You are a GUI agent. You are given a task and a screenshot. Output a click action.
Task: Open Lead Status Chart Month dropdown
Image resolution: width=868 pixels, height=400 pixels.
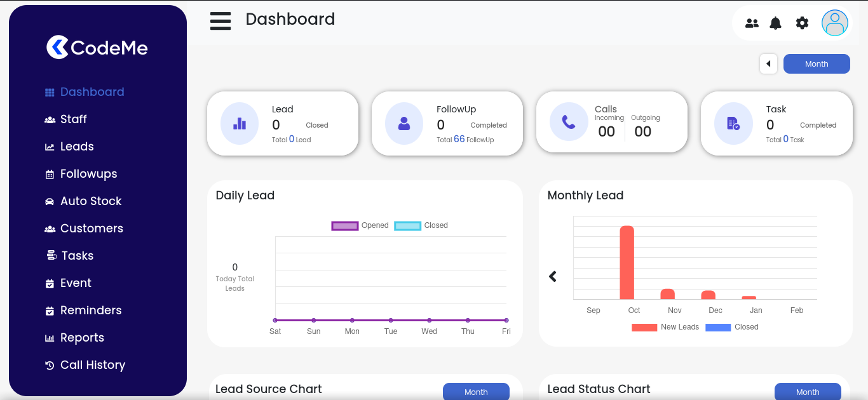[x=808, y=392]
